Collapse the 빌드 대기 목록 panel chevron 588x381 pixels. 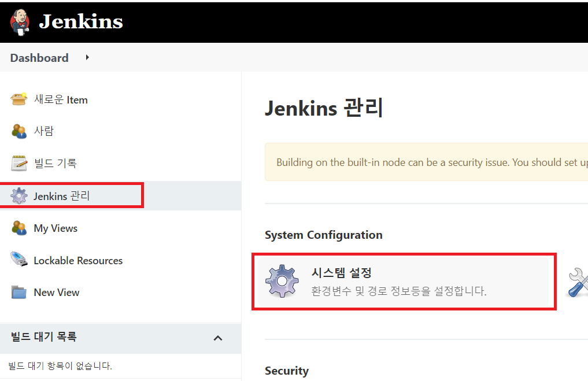click(218, 338)
